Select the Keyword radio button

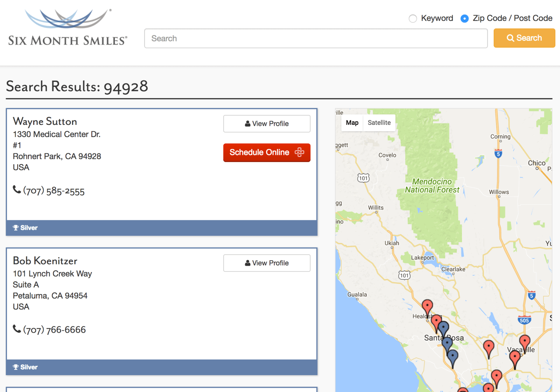click(413, 19)
